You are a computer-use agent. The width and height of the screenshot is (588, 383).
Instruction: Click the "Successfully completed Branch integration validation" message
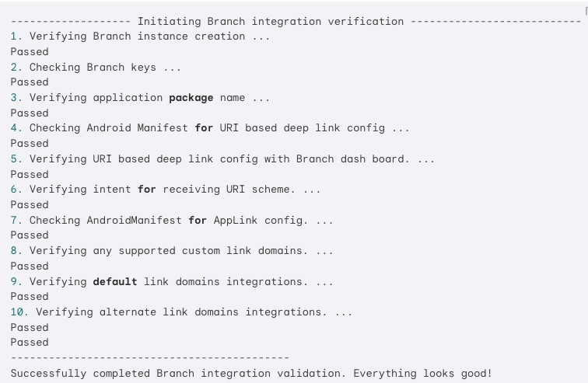point(251,373)
